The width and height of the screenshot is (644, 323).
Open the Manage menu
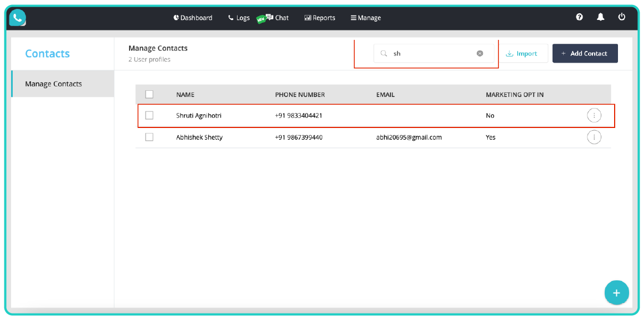click(x=365, y=18)
